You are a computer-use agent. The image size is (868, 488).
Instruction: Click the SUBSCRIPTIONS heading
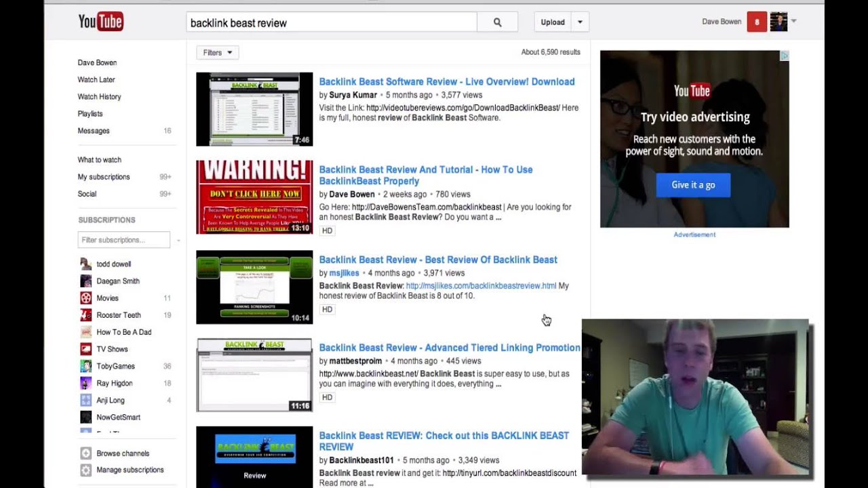click(x=106, y=220)
